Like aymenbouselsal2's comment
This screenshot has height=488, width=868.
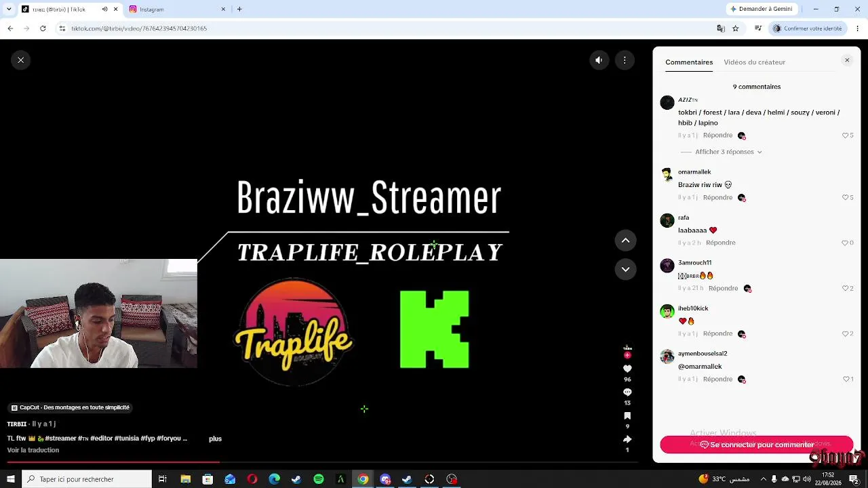848,379
